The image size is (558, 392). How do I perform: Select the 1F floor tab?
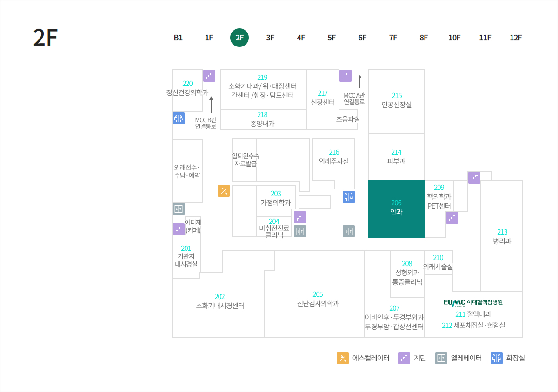pyautogui.click(x=209, y=38)
